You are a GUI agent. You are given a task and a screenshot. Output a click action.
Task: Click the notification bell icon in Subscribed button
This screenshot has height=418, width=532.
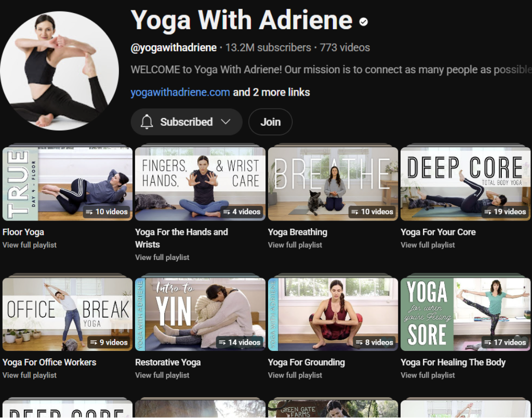[147, 122]
